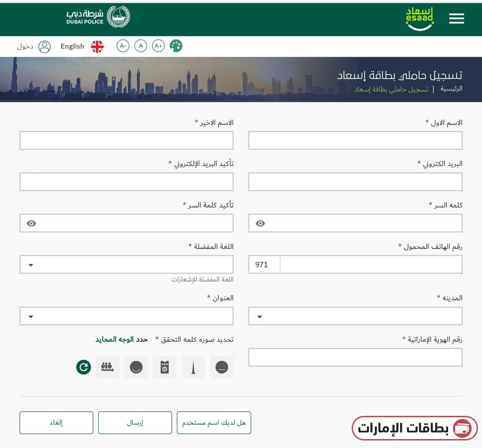Toggle visibility of تأكيد كلمة السر field
The height and width of the screenshot is (448, 482).
(x=31, y=223)
